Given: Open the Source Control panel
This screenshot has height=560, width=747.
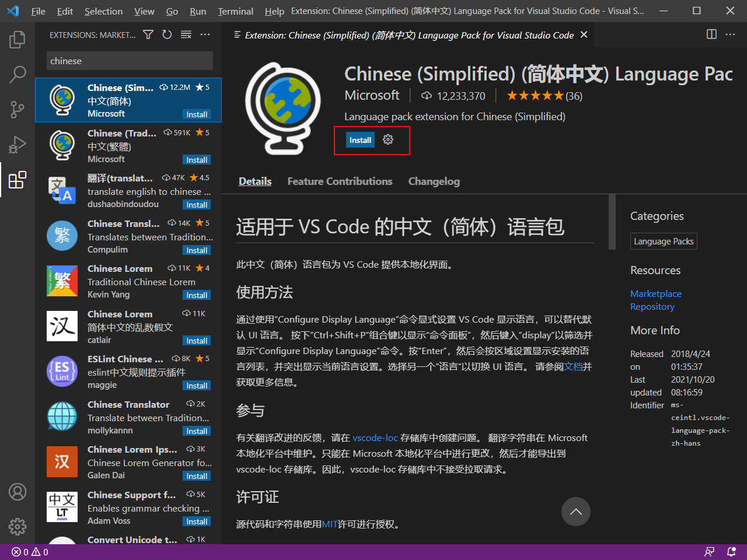Looking at the screenshot, I should 17,110.
